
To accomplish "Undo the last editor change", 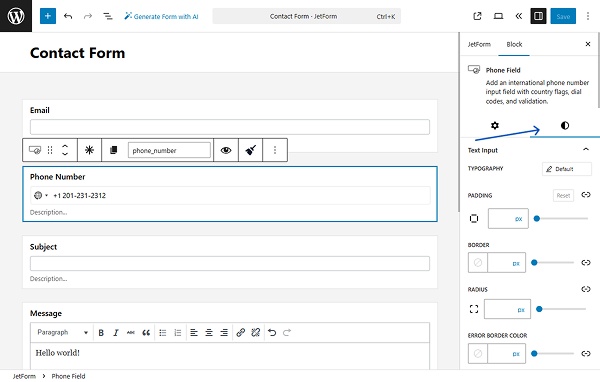I will [x=68, y=16].
